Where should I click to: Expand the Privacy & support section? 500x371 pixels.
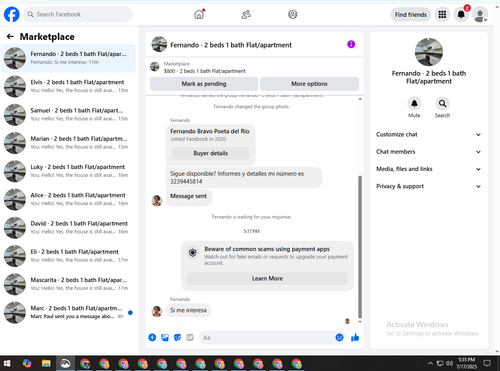pyautogui.click(x=429, y=186)
